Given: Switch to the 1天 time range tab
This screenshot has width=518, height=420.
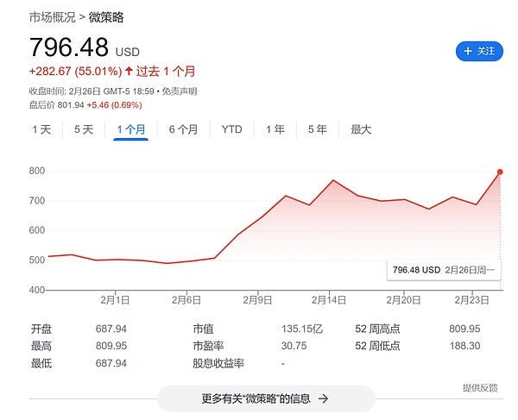Looking at the screenshot, I should click(x=41, y=129).
